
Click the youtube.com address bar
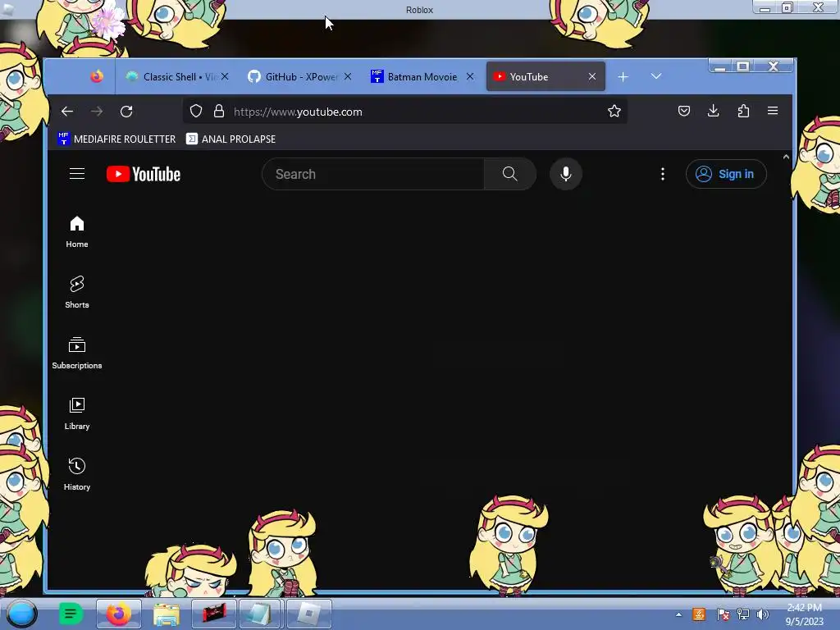(x=405, y=112)
